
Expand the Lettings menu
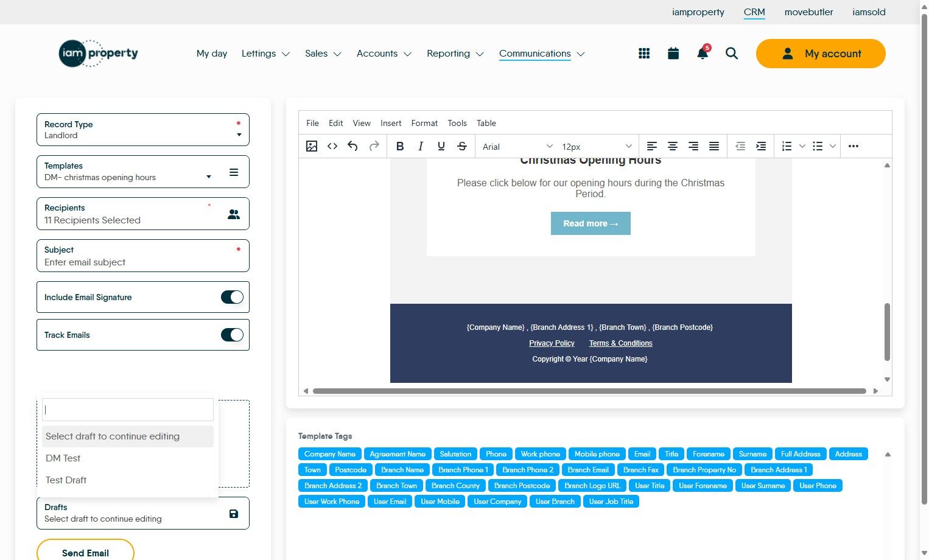click(265, 54)
